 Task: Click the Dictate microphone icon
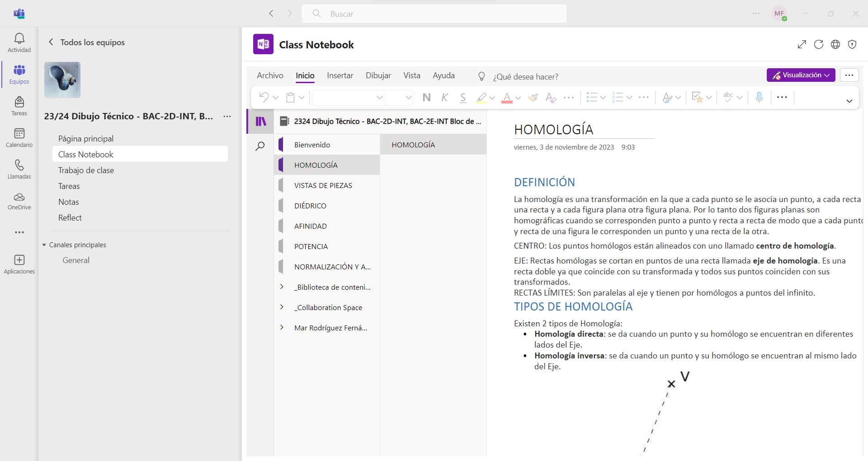tap(759, 97)
